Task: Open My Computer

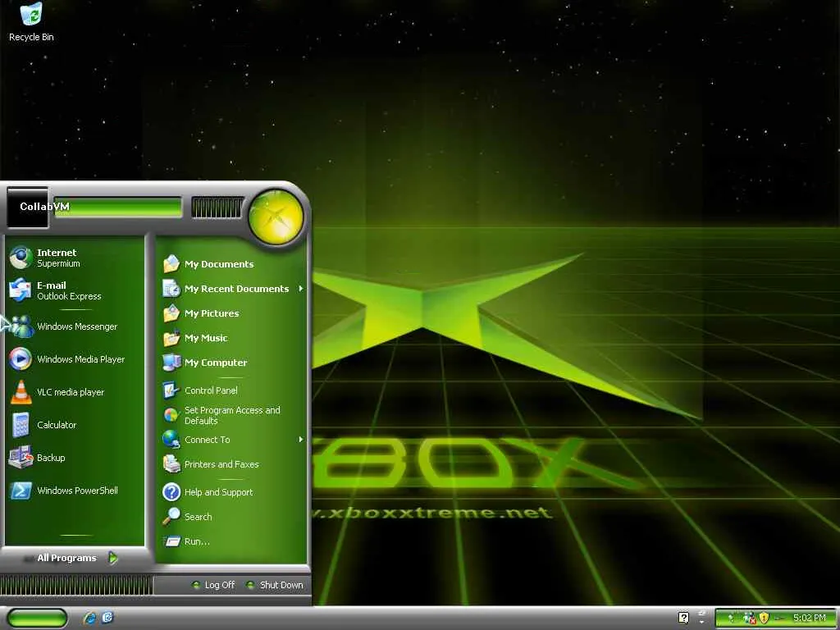Action: [x=232, y=363]
